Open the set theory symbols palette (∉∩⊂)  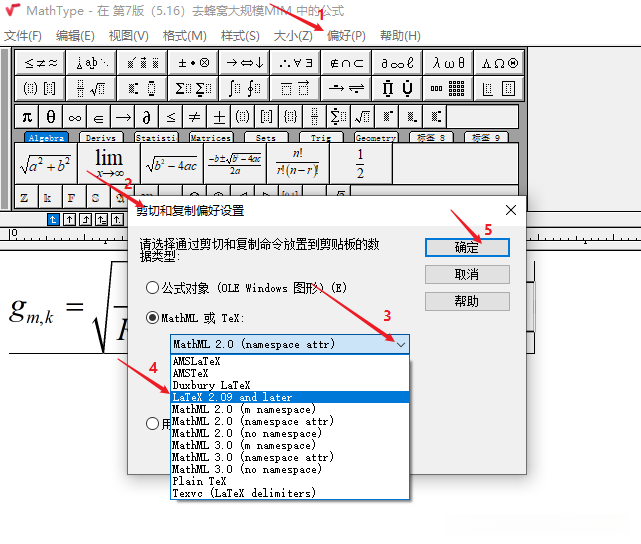point(346,63)
